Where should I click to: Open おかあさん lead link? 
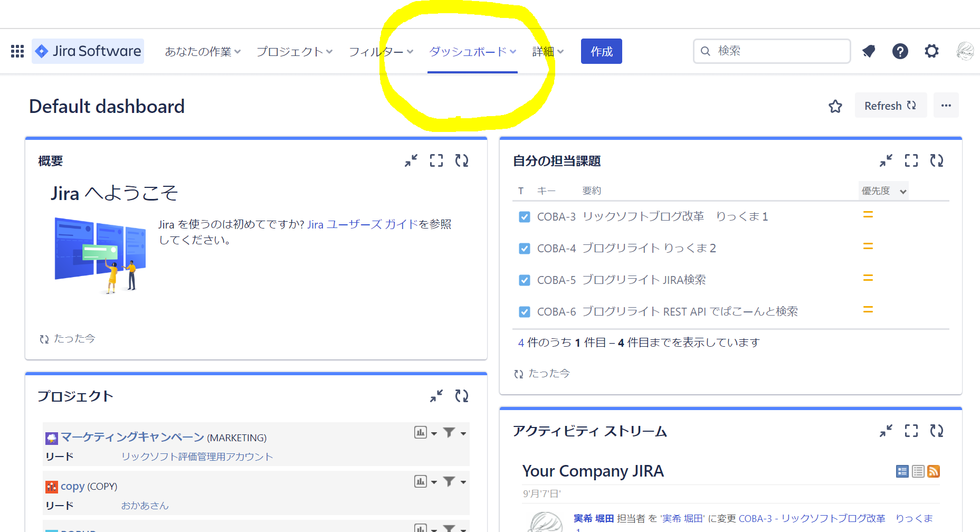click(145, 506)
